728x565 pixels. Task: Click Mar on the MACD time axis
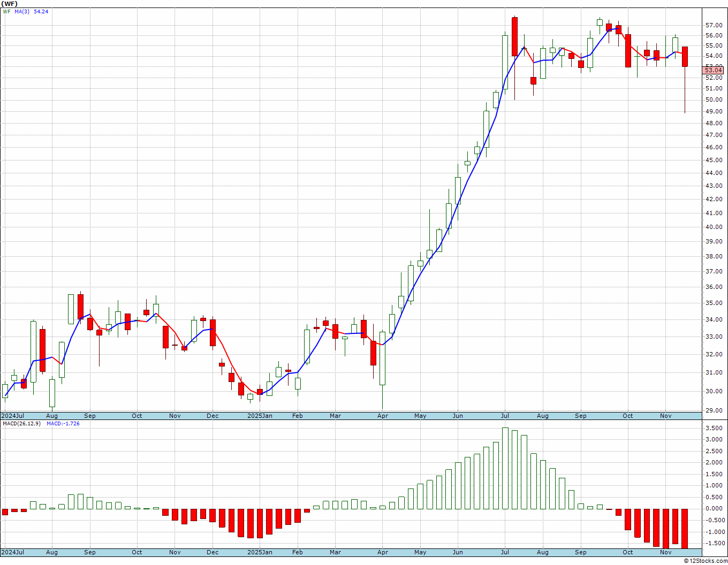tap(335, 552)
